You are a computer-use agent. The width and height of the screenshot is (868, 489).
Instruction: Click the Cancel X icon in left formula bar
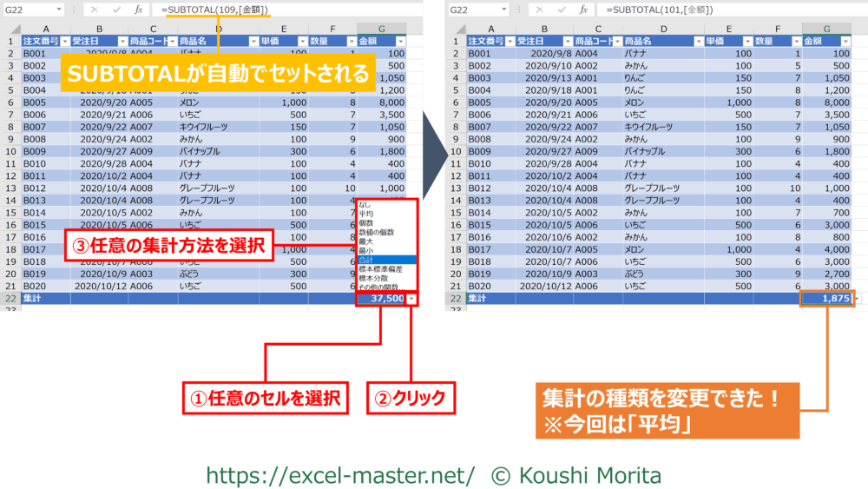[x=95, y=10]
